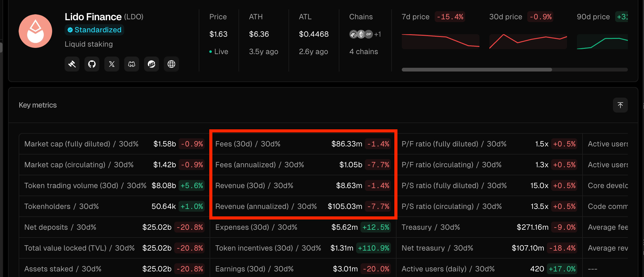Click the $86.33m fees value
644x277 pixels.
click(x=347, y=144)
